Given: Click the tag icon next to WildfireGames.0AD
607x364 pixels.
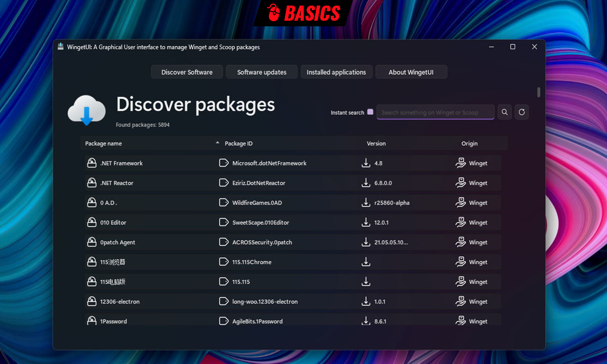Looking at the screenshot, I should [x=224, y=203].
